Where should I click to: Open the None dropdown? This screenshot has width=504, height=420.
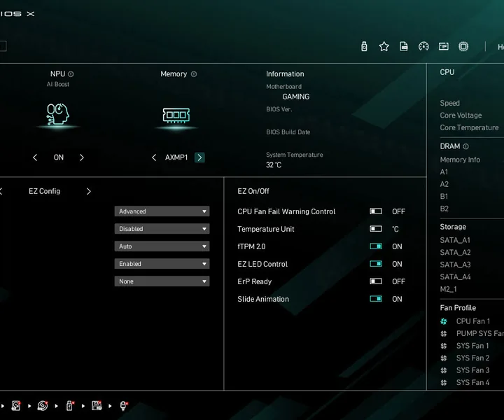pos(162,281)
